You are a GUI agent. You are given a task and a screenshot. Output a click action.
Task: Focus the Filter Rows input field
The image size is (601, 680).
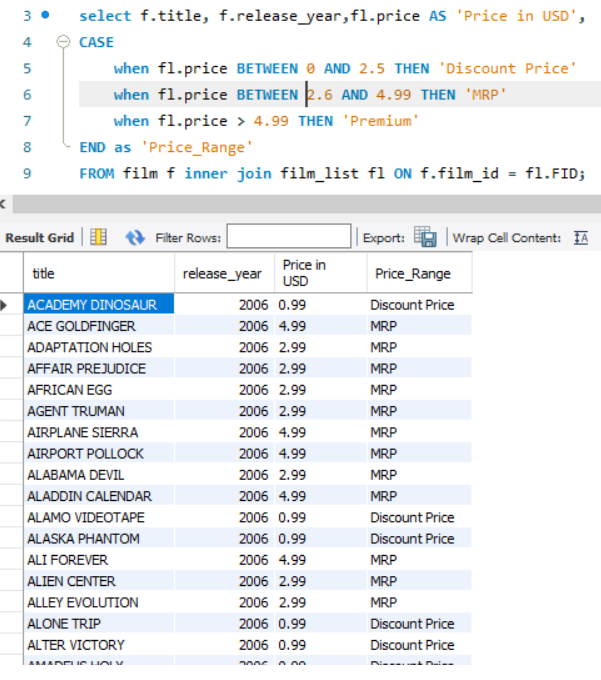[289, 236]
